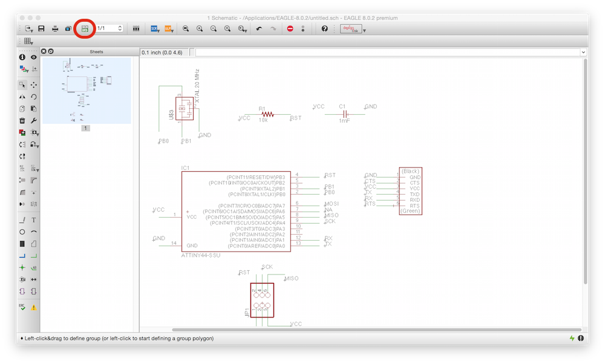605x364 pixels.
Task: Close the Sheets panel
Action: [44, 51]
